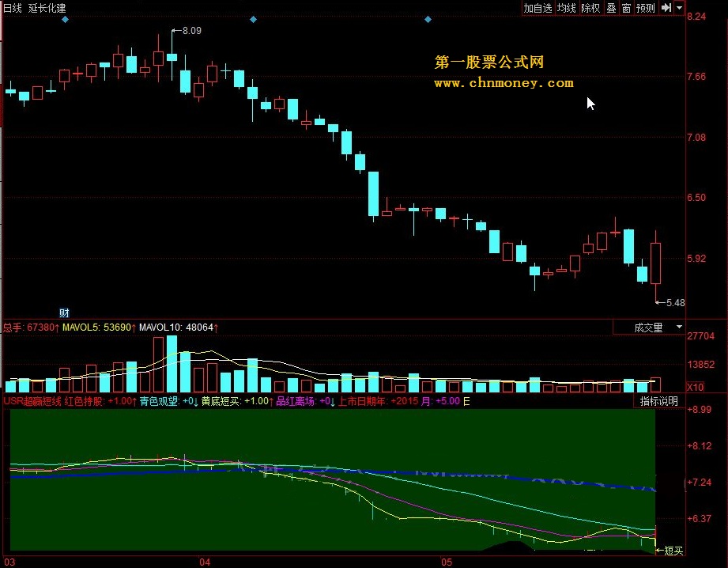The image size is (728, 568).
Task: Click the X10 volume scale label
Action: 695,387
